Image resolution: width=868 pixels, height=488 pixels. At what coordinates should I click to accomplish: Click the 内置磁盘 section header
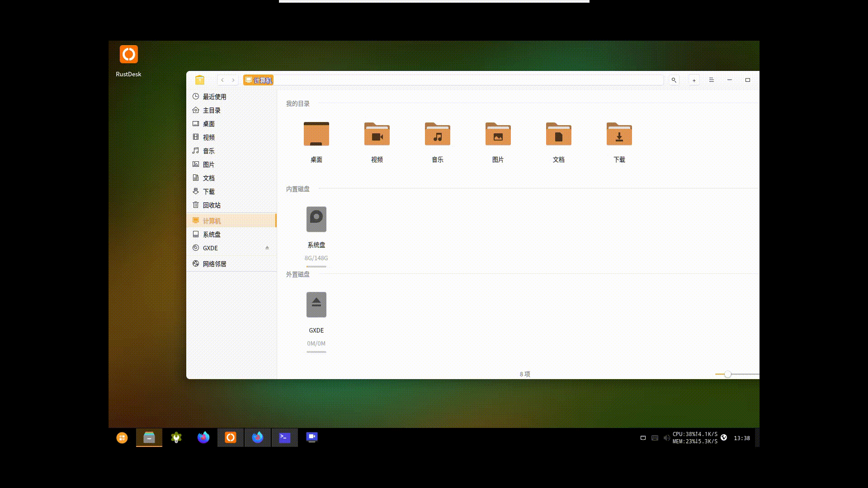click(298, 189)
